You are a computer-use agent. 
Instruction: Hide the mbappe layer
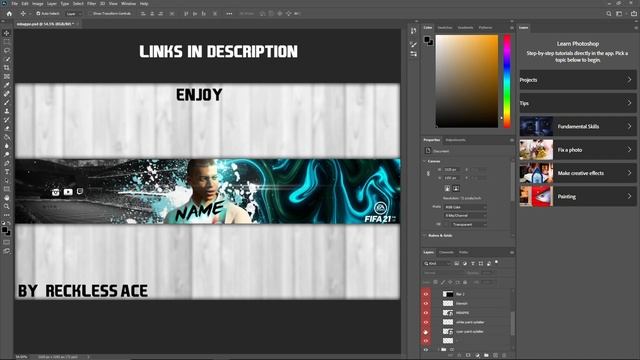pyautogui.click(x=426, y=313)
